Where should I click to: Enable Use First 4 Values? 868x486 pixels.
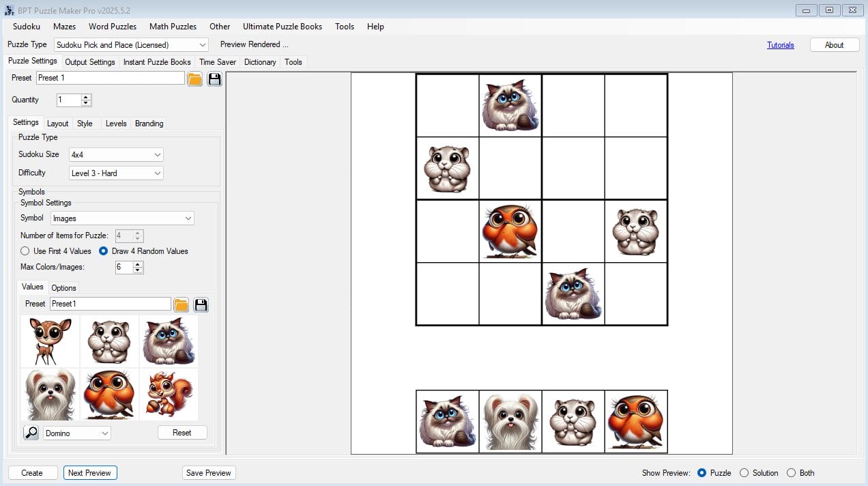pos(25,251)
